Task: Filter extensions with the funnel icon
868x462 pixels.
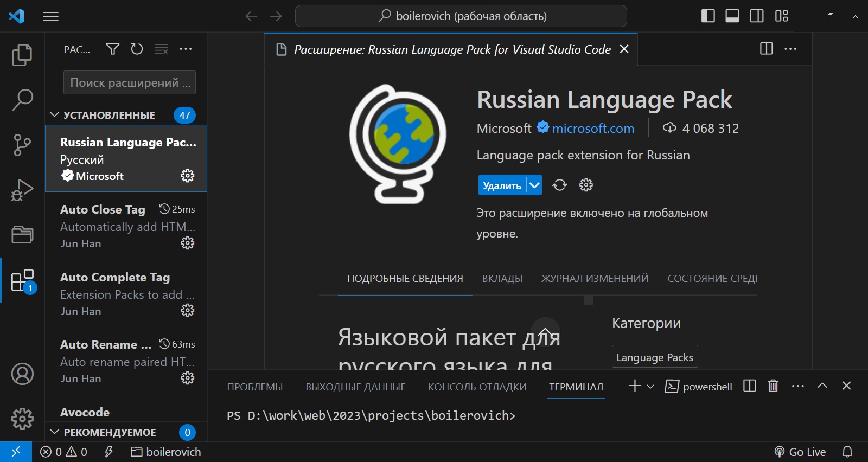Action: pyautogui.click(x=113, y=49)
